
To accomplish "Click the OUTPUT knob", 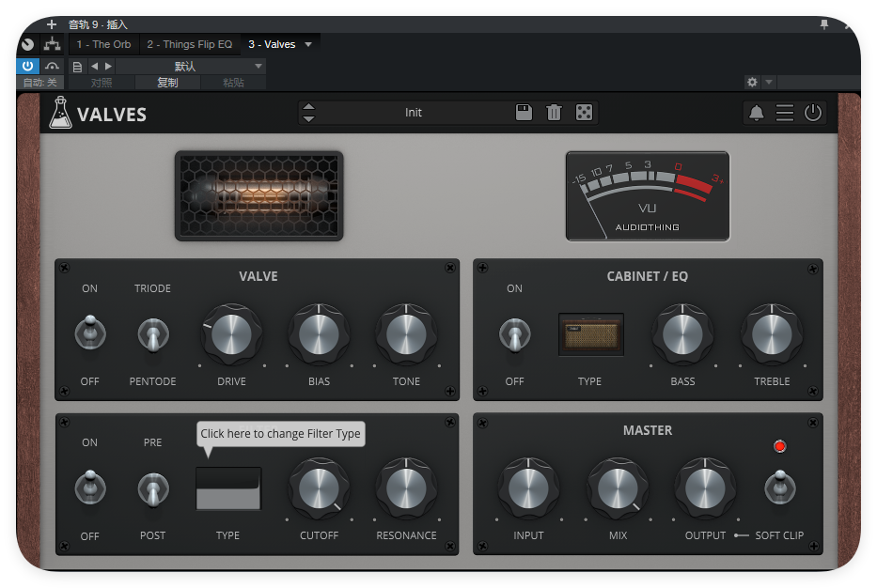I will tap(705, 489).
